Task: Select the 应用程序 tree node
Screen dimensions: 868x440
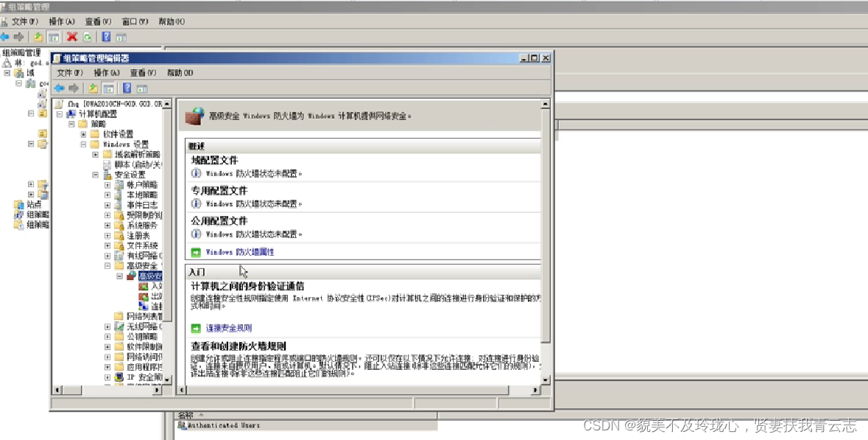Action: (144, 368)
